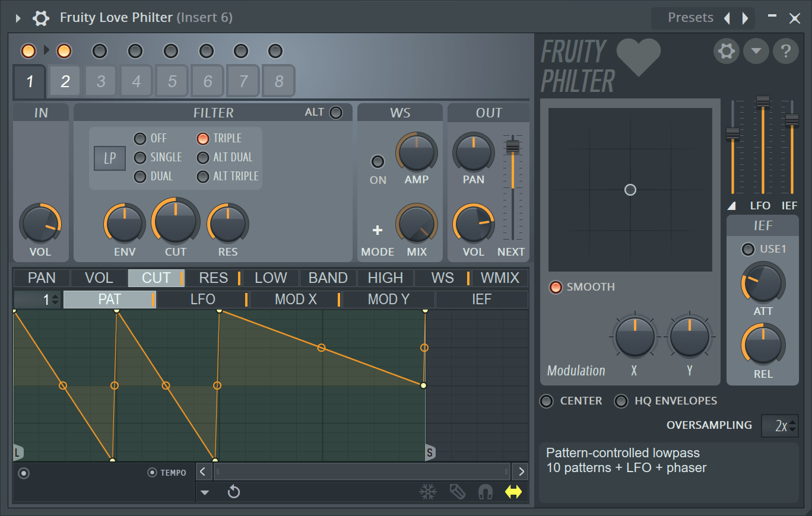Open the envelope options dropdown arrow bottom left

click(x=204, y=492)
